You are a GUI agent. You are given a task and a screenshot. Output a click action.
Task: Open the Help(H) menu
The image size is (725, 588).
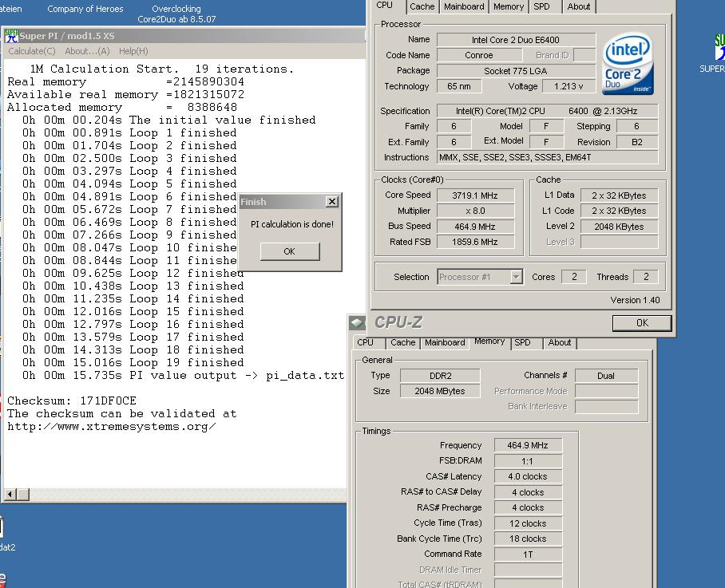click(133, 51)
